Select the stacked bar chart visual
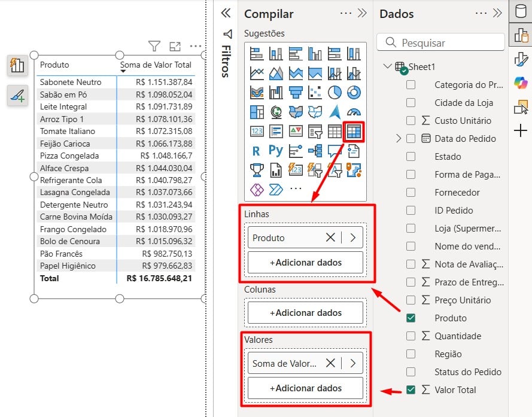This screenshot has width=532, height=417. pos(257,54)
